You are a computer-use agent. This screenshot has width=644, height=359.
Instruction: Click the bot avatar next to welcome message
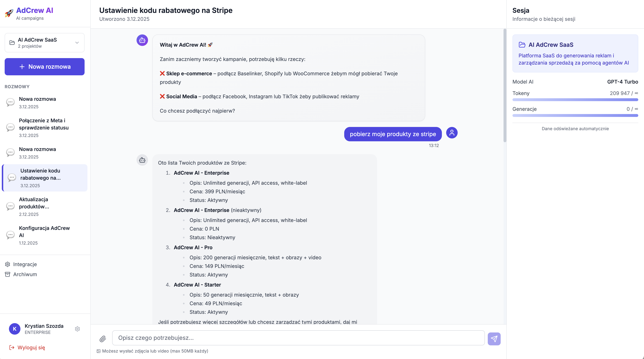(x=142, y=40)
